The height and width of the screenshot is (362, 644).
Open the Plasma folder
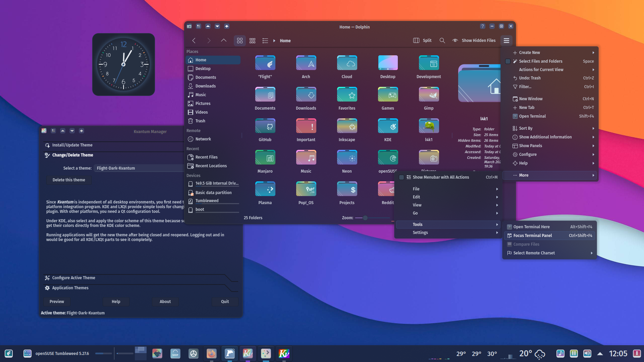click(265, 193)
